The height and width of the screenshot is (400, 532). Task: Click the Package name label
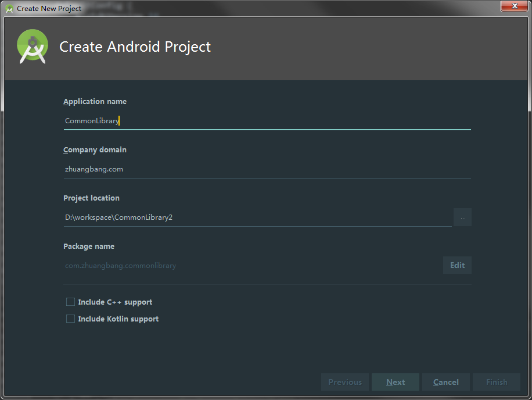click(x=89, y=246)
